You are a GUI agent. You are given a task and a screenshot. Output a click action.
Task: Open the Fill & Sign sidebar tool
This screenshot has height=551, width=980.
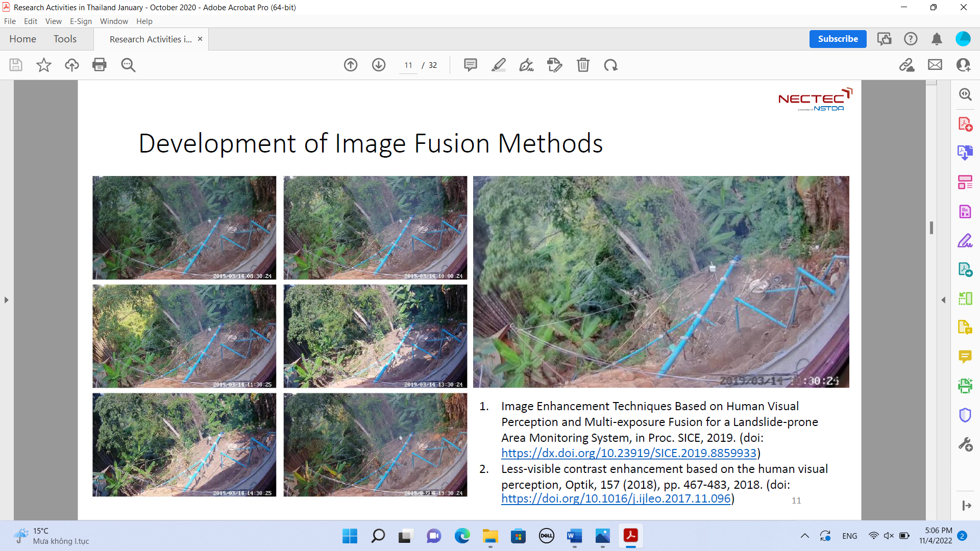[965, 240]
